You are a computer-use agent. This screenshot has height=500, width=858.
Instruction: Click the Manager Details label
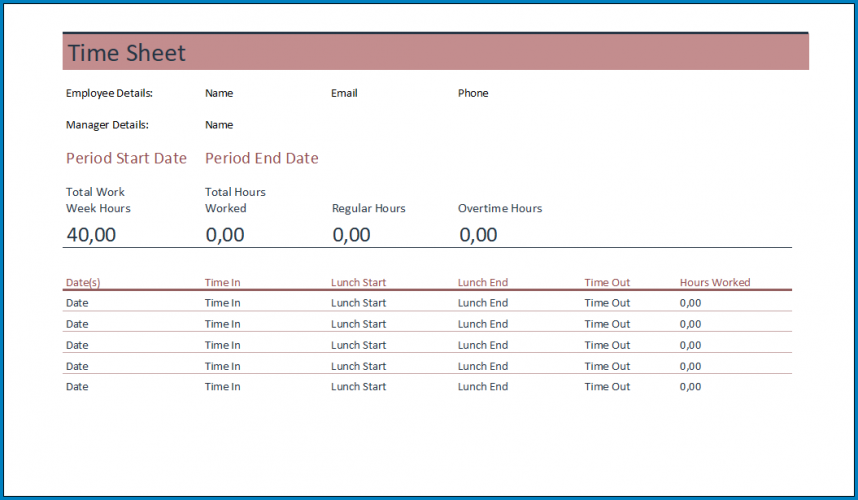click(107, 125)
